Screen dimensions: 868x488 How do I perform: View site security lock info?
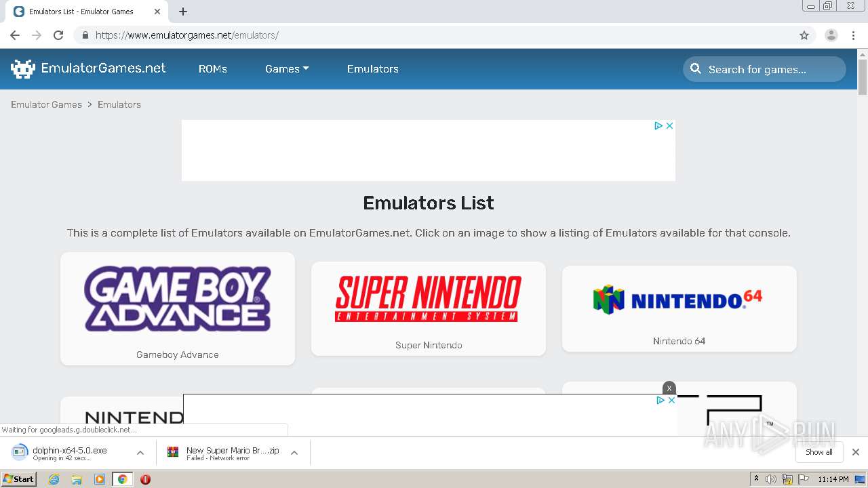[x=85, y=35]
